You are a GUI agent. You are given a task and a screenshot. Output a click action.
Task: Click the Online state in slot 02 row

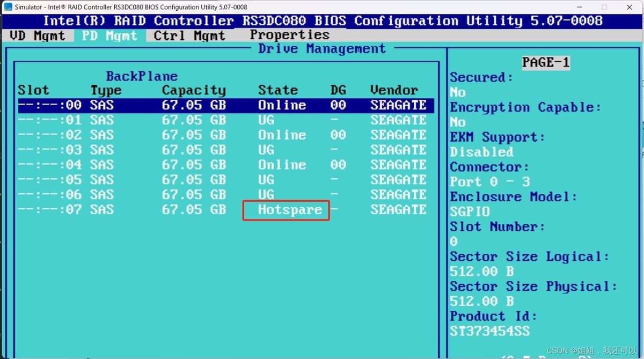point(282,135)
